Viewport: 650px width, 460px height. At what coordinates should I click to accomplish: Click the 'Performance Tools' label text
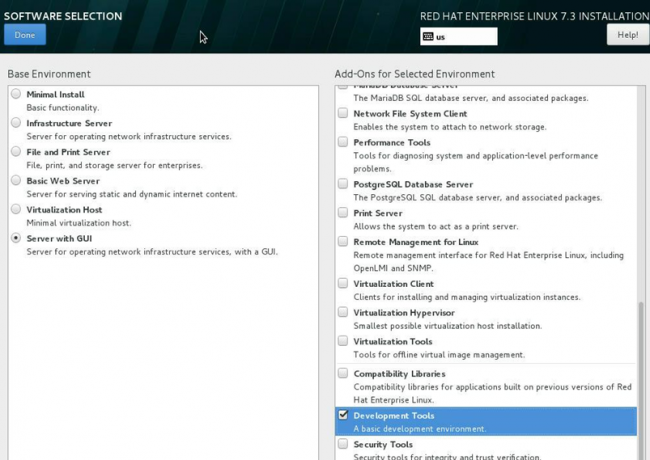pos(392,143)
